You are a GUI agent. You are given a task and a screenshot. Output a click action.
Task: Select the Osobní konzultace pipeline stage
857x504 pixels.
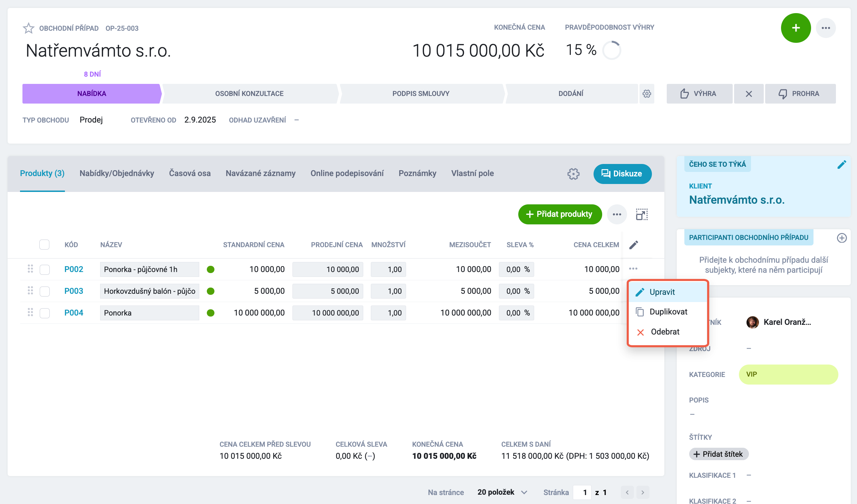click(249, 94)
